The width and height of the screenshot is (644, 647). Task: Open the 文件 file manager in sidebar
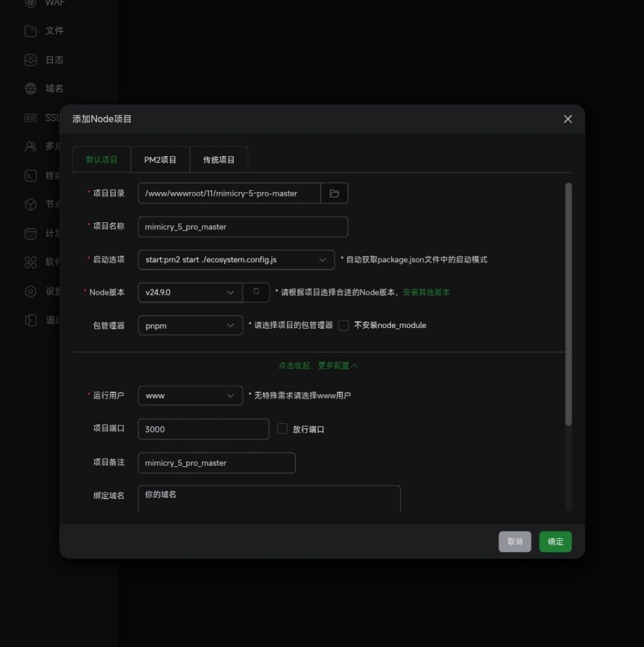54,30
